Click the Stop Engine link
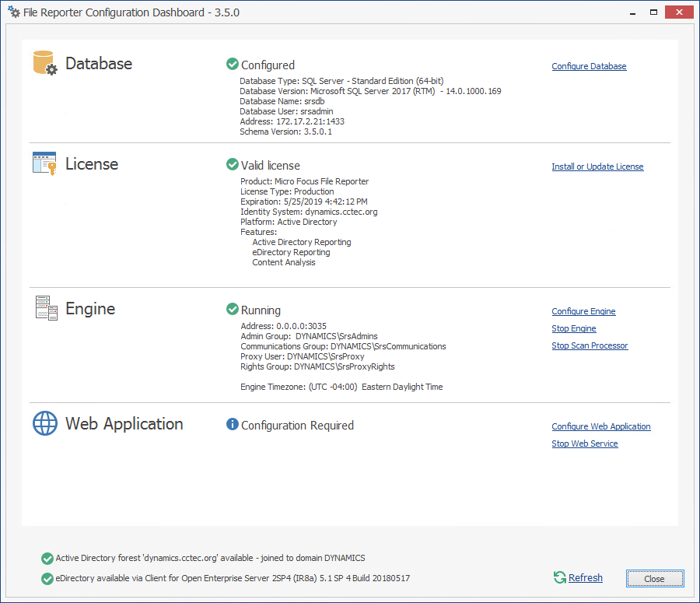Image resolution: width=700 pixels, height=603 pixels. tap(574, 328)
